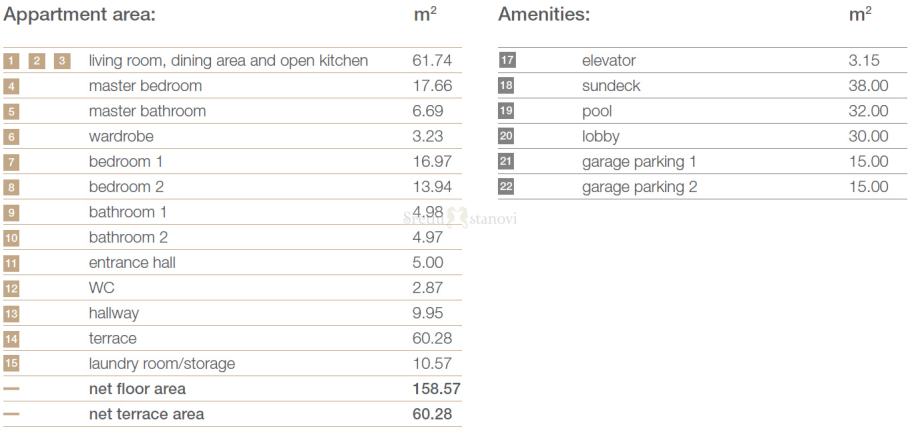Select the number 14 terrace badge

[11, 339]
